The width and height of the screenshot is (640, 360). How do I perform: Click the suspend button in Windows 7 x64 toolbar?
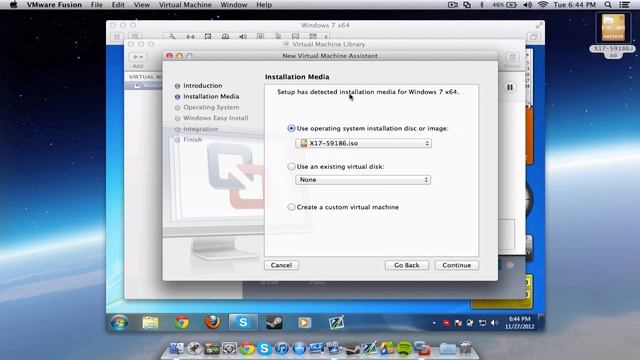pos(117,37)
